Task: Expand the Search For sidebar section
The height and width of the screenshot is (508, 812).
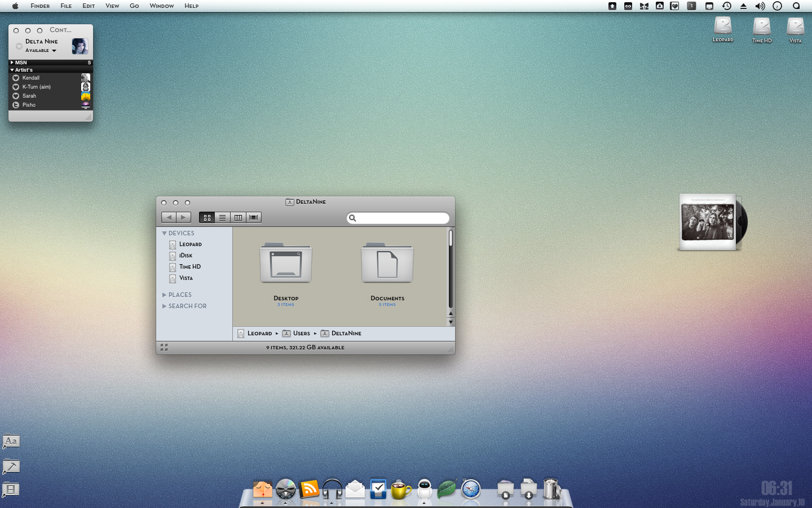Action: click(x=165, y=306)
